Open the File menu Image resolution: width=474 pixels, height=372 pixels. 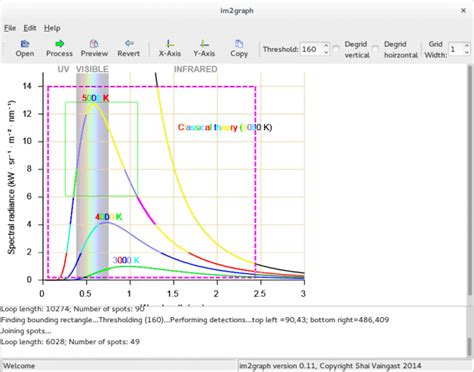[x=10, y=28]
